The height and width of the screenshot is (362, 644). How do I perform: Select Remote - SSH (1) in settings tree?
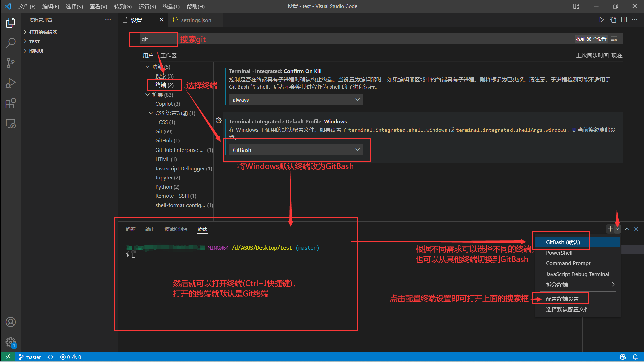coord(176,196)
